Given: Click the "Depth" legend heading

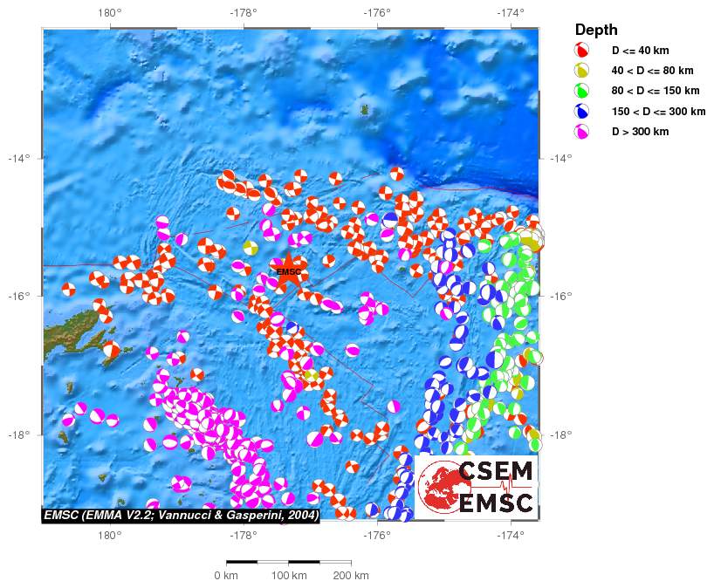Looking at the screenshot, I should click(x=596, y=30).
